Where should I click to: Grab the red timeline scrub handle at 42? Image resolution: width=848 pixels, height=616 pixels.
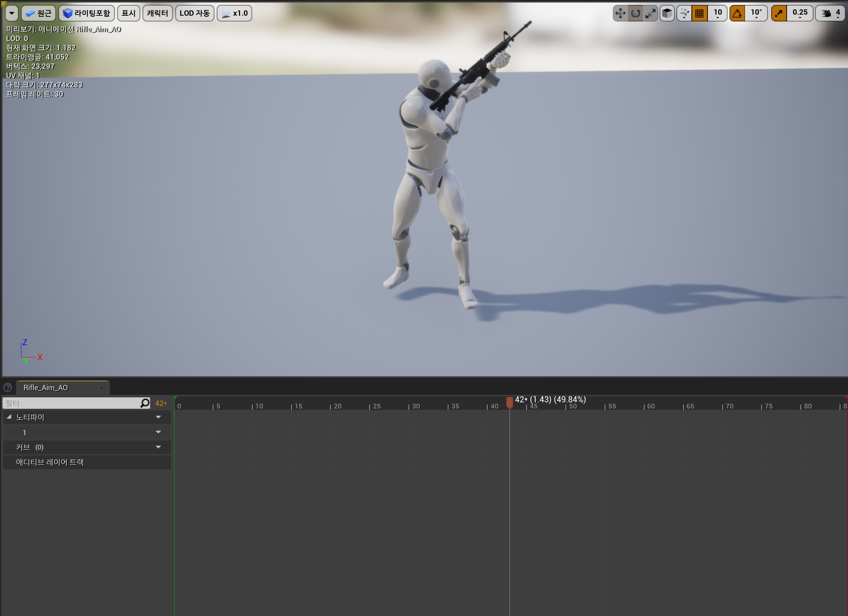(509, 403)
